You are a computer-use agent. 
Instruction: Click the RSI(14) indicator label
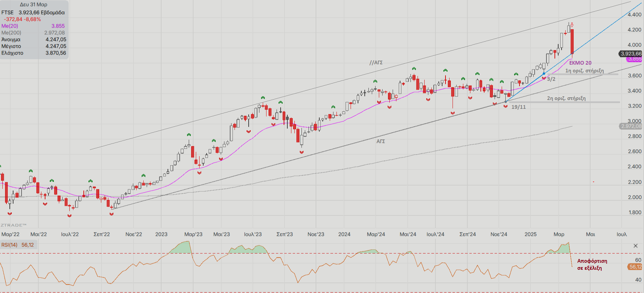pyautogui.click(x=9, y=245)
